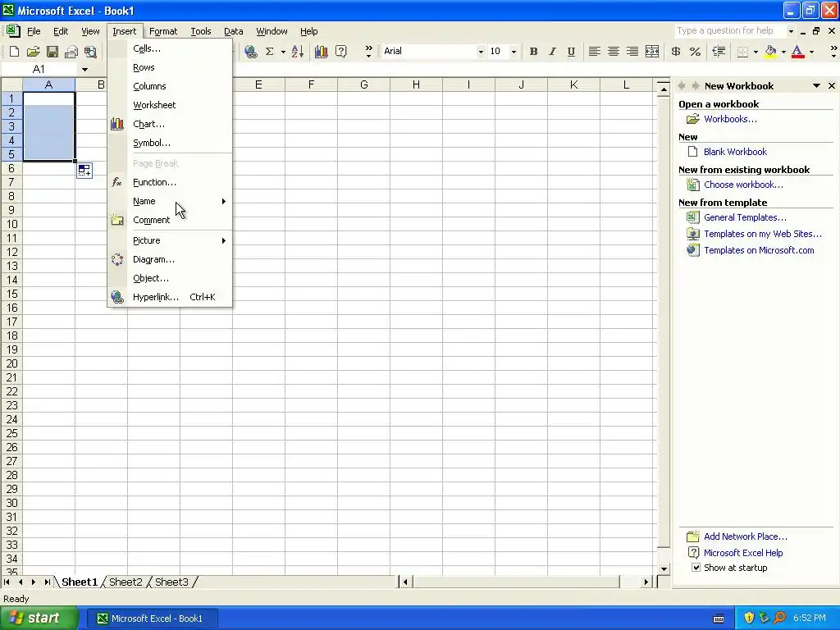This screenshot has width=840, height=630.
Task: Open the Arial font name dropdown
Action: (x=481, y=52)
